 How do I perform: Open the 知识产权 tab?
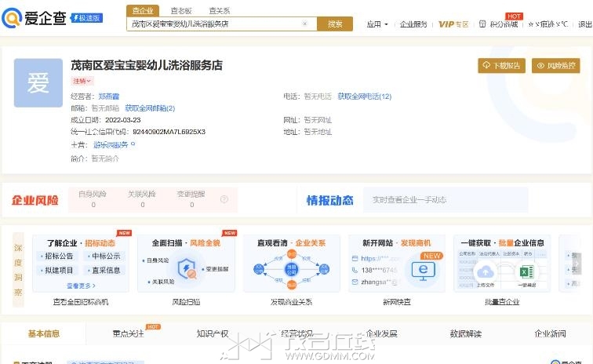pyautogui.click(x=212, y=334)
